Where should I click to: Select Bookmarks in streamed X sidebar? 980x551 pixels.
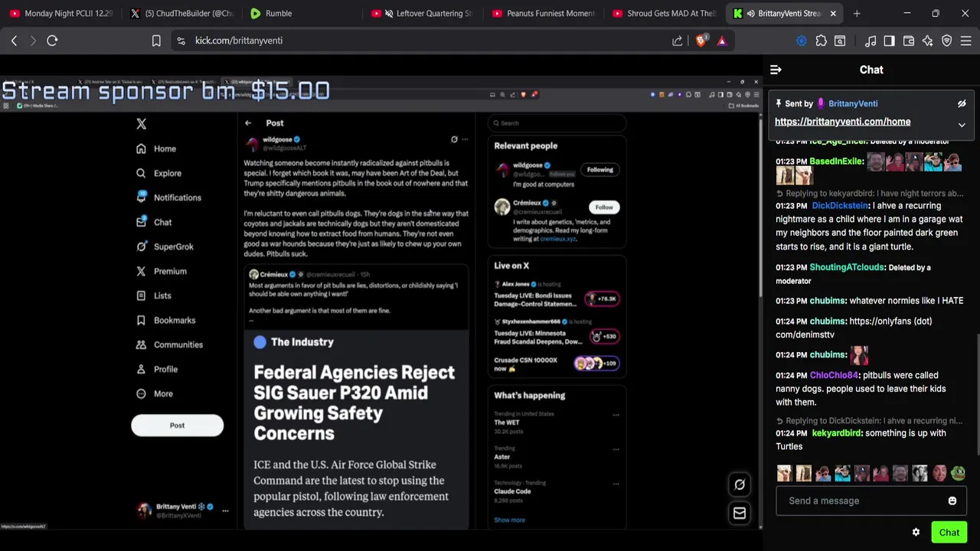166,321
